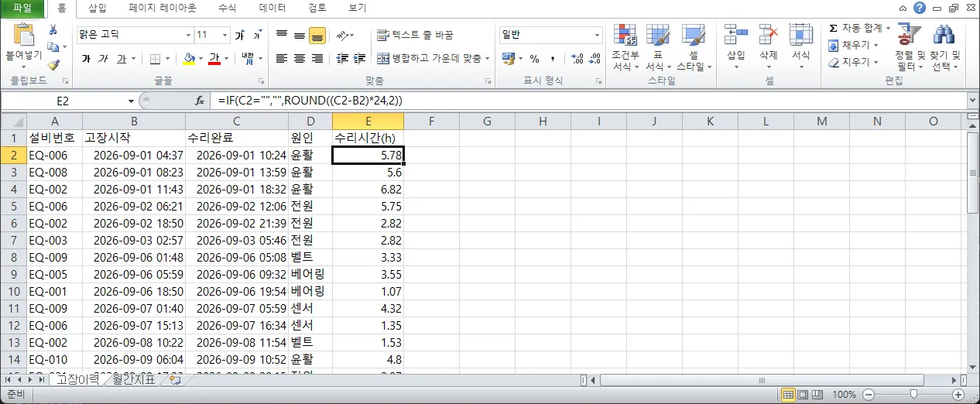Toggle underline 가 formatting
Viewport: 980px width, 404px height.
[122, 59]
